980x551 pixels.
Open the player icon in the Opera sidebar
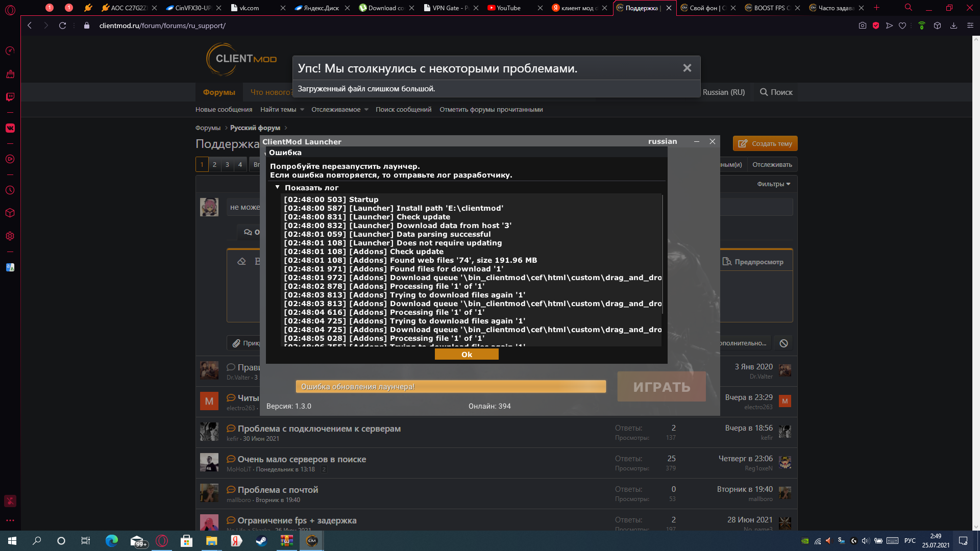click(x=10, y=159)
